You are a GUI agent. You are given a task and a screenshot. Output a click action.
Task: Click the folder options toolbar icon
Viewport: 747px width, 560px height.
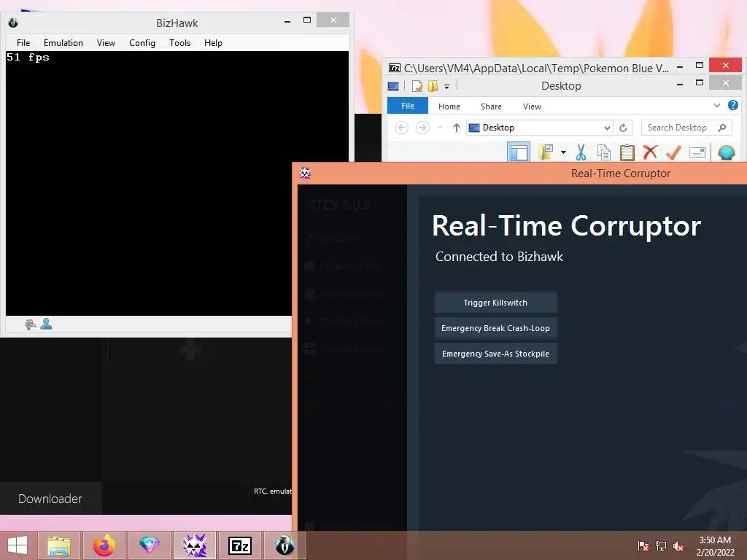tap(546, 152)
